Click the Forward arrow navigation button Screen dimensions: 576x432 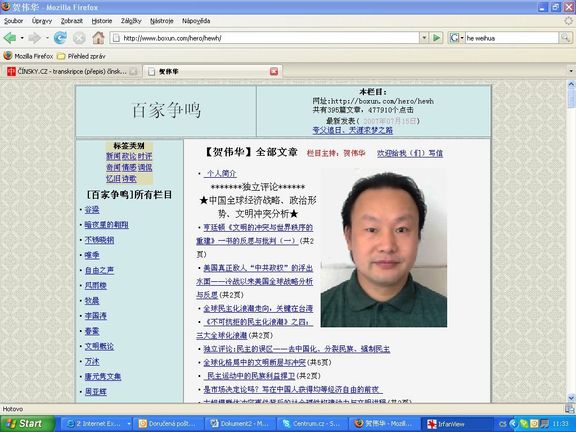point(35,38)
